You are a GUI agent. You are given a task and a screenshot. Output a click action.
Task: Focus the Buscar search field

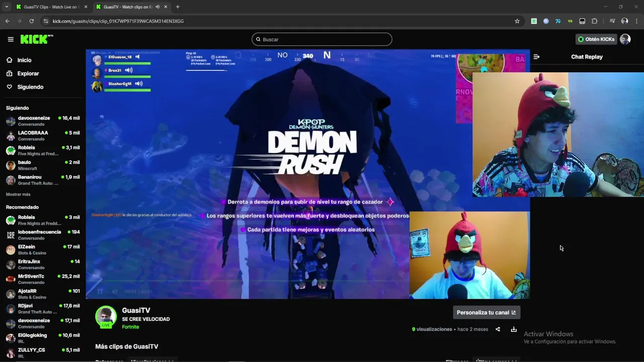click(322, 39)
